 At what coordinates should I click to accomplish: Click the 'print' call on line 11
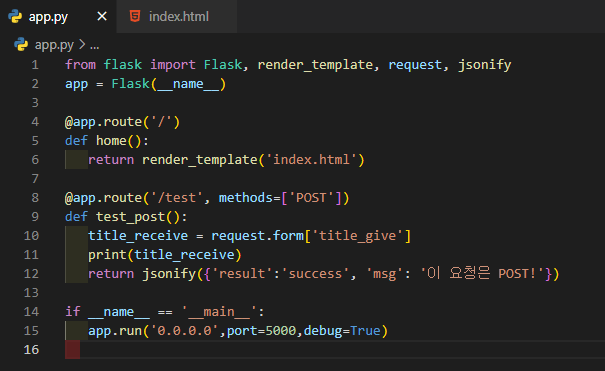(107, 255)
